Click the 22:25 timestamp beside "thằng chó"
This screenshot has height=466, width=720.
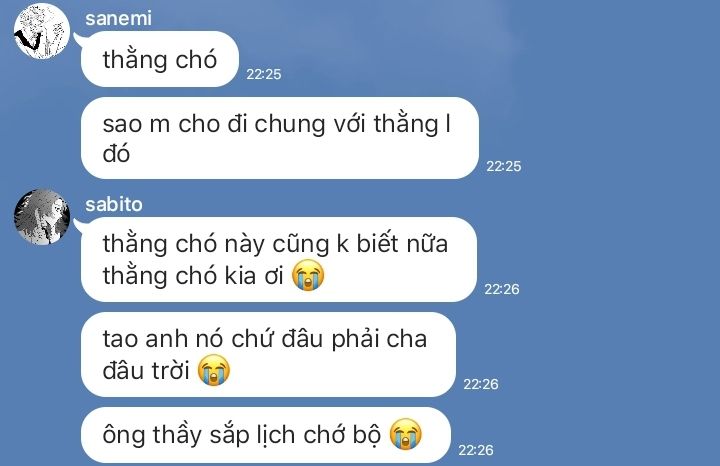coord(264,74)
